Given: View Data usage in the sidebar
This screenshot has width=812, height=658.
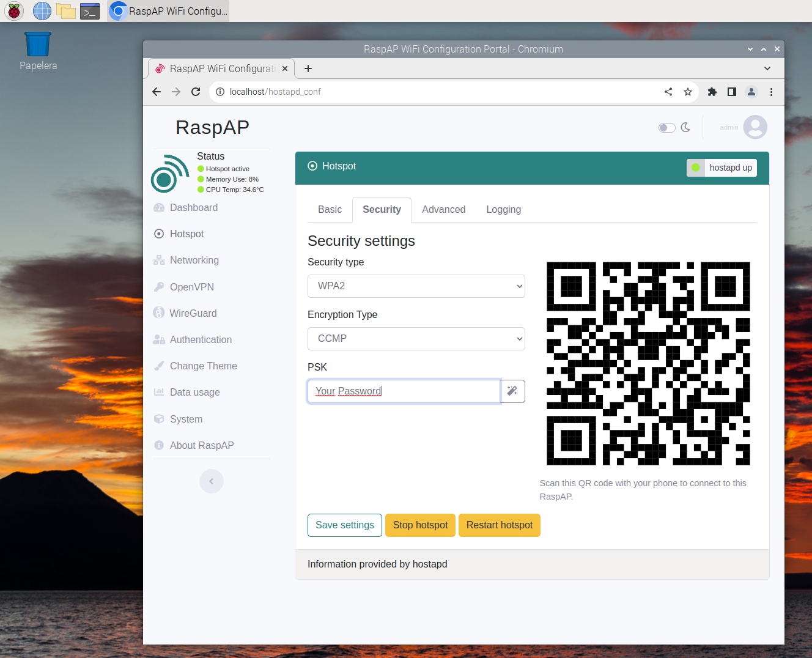Looking at the screenshot, I should point(186,393).
